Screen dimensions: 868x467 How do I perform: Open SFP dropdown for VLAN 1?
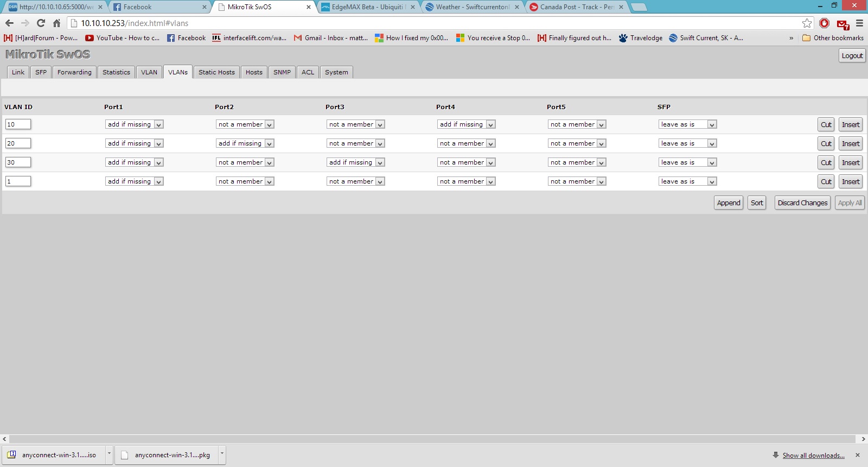pyautogui.click(x=687, y=181)
